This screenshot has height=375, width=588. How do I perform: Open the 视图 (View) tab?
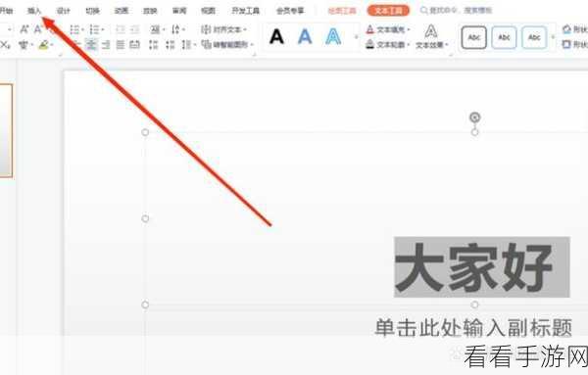coord(208,11)
